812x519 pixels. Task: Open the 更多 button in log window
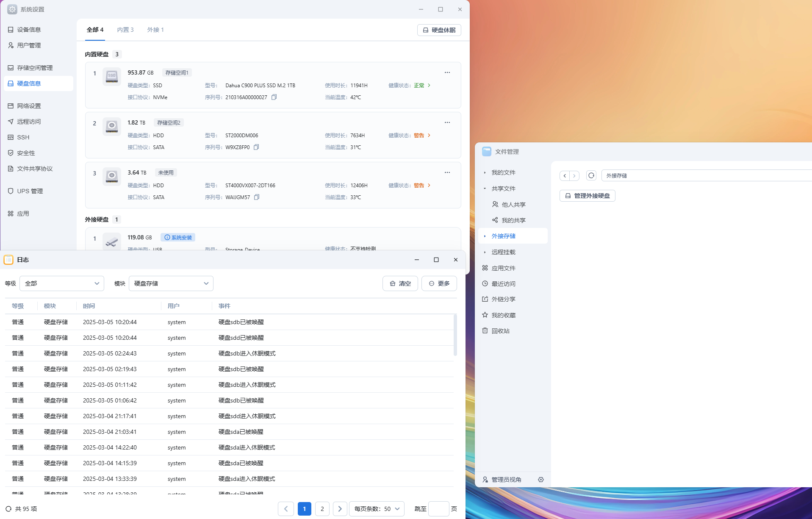point(439,283)
